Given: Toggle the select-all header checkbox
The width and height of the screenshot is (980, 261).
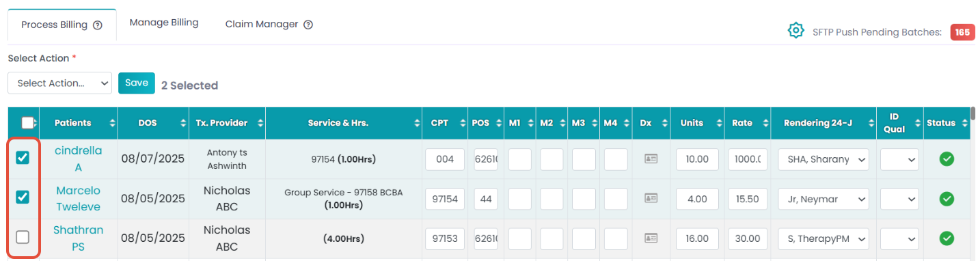Looking at the screenshot, I should click(x=28, y=123).
